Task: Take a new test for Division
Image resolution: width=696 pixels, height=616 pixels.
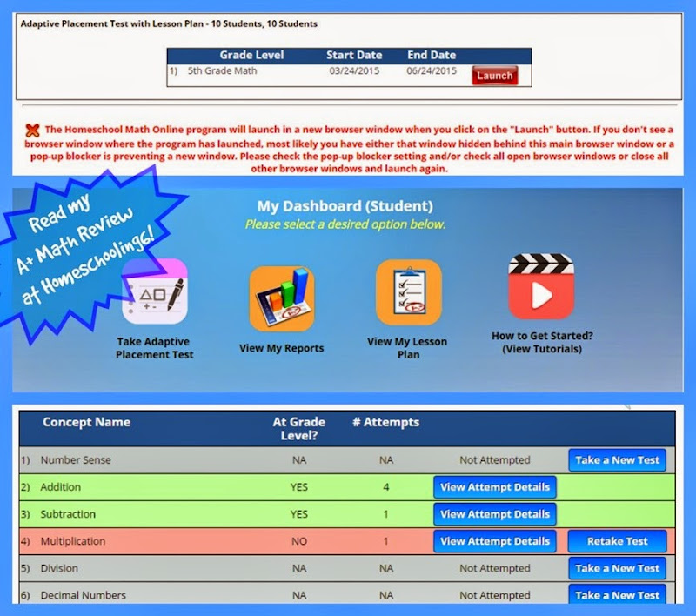Action: click(617, 568)
